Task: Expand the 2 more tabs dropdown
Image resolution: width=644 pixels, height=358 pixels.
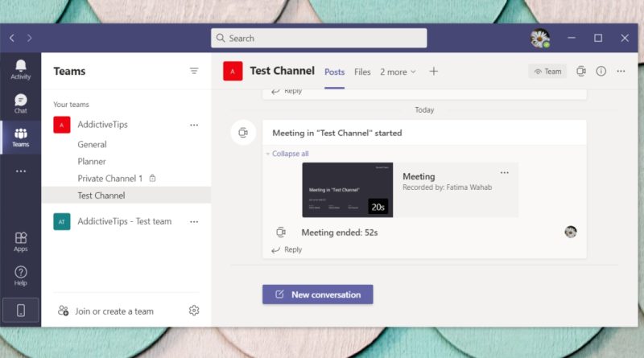Action: (x=398, y=72)
